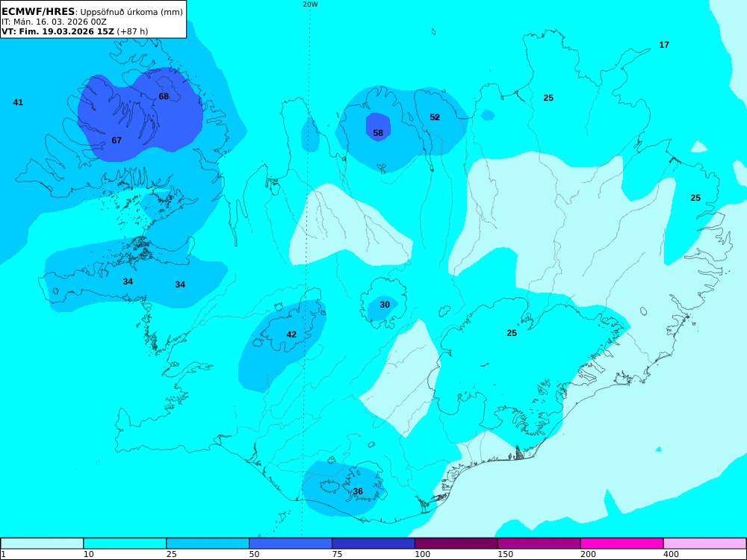Click the 'Uppsöfnuð úrkoma (mm)' label
The height and width of the screenshot is (560, 747).
131,12
